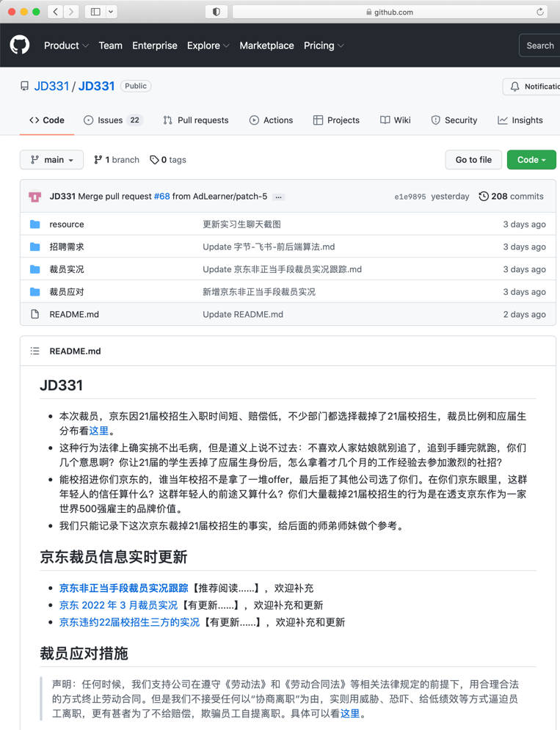
Task: Open the Security tab
Action: 454,120
